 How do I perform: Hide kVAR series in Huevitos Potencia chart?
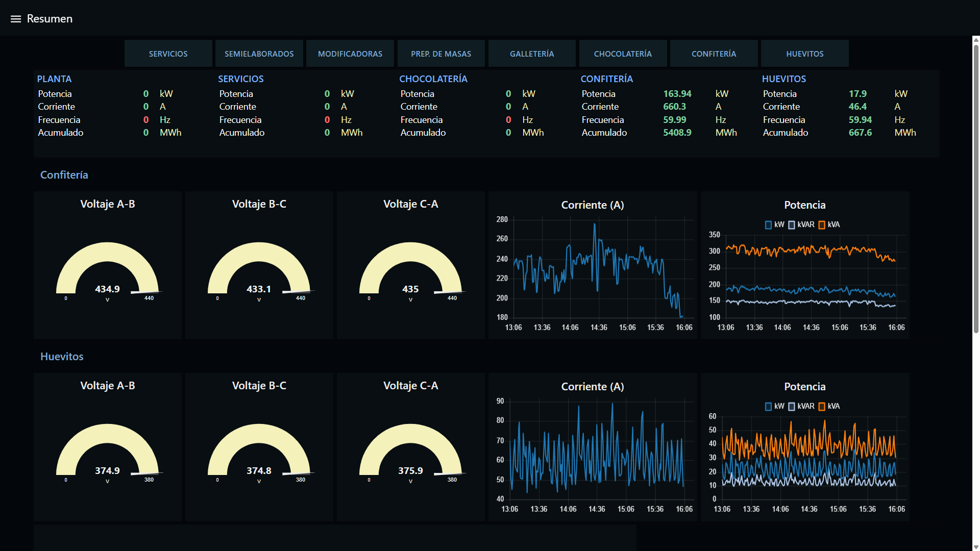click(x=801, y=406)
